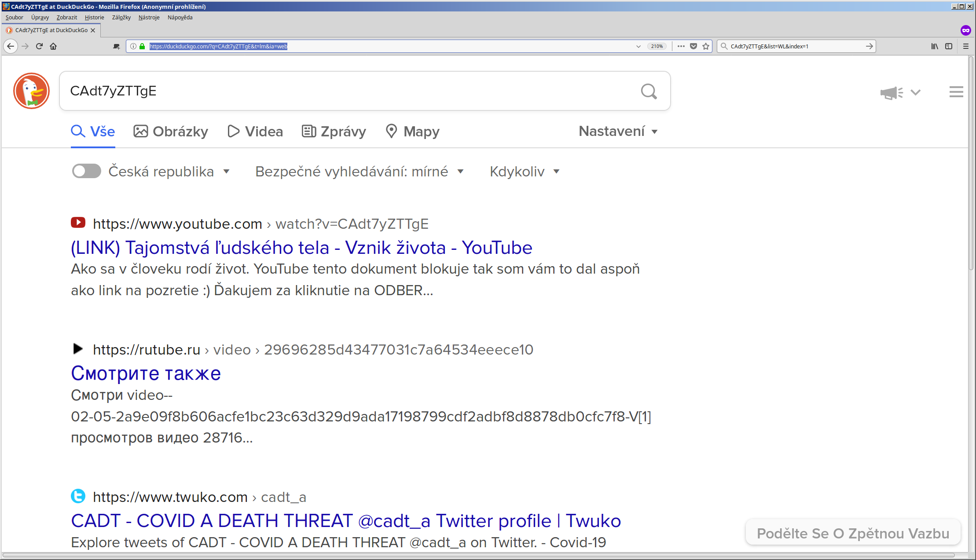Viewport: 976px width, 560px height.
Task: Open the page actions three-dot menu
Action: [x=681, y=46]
